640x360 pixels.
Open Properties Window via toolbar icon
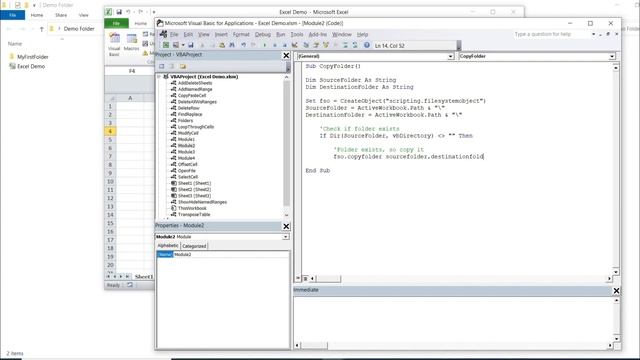click(316, 45)
